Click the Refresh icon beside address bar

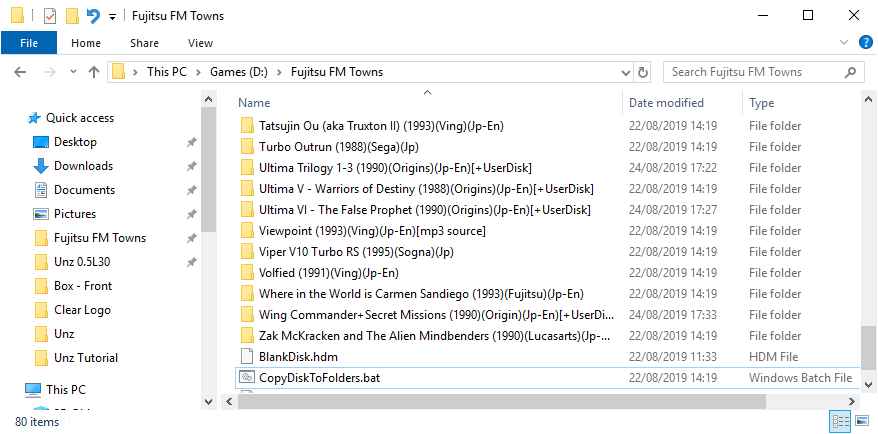tap(643, 72)
